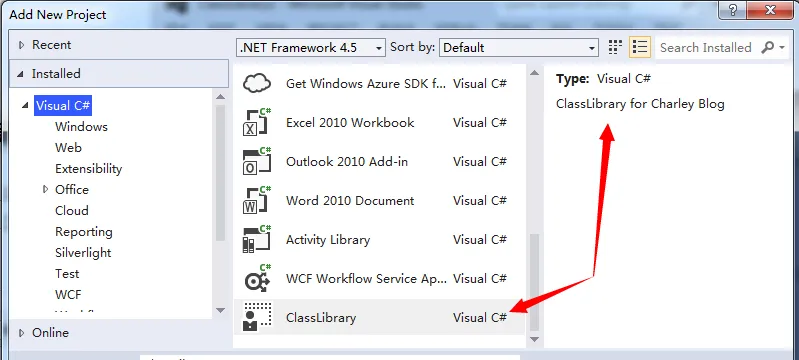Open the Sort by Default dropdown
This screenshot has width=799, height=360.
click(x=518, y=48)
